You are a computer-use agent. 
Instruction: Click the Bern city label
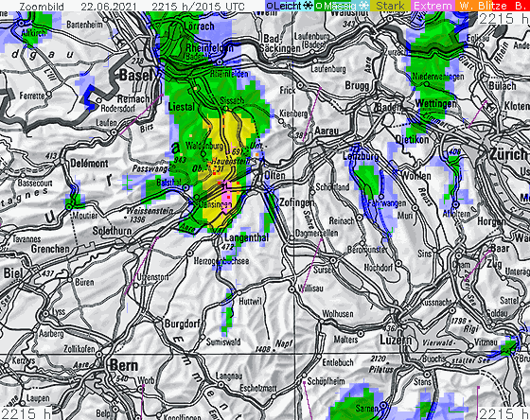tap(124, 366)
